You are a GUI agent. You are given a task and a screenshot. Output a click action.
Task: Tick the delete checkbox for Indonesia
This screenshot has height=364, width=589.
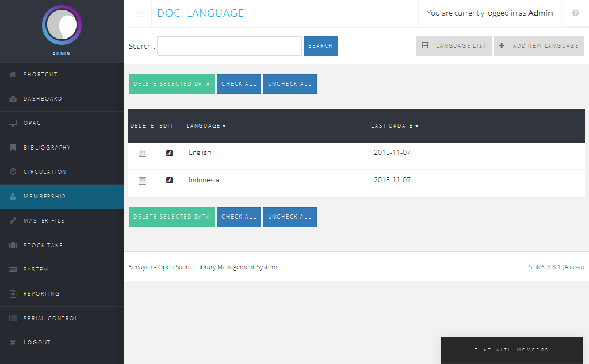(143, 181)
